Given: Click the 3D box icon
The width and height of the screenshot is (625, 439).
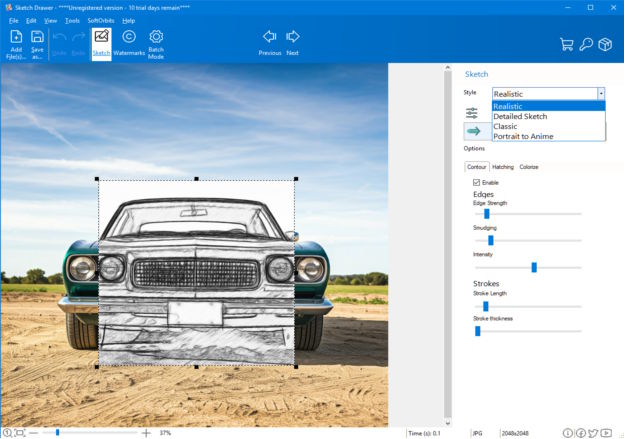Looking at the screenshot, I should click(x=605, y=44).
